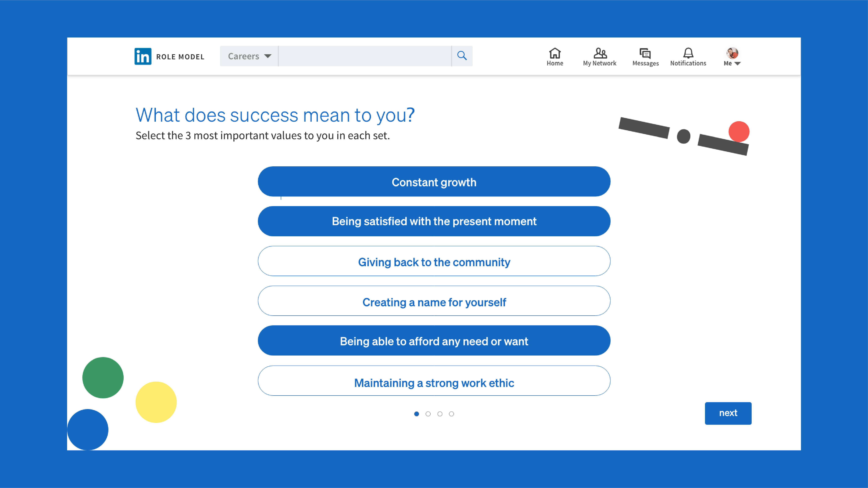Screen dimensions: 868x488
Task: Open the Careers dropdown
Action: coord(249,56)
